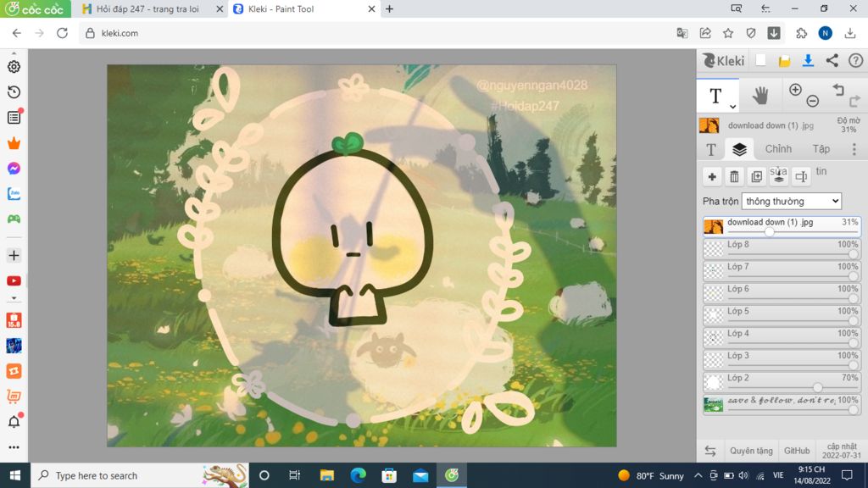Screen dimensions: 868x488
Task: Open the Tập tab
Action: tap(821, 149)
